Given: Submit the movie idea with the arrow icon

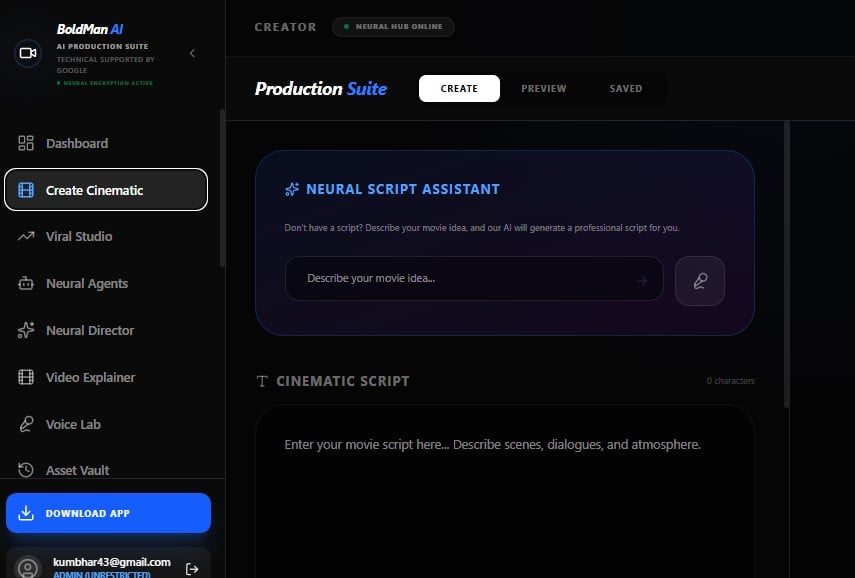Looking at the screenshot, I should pos(642,280).
